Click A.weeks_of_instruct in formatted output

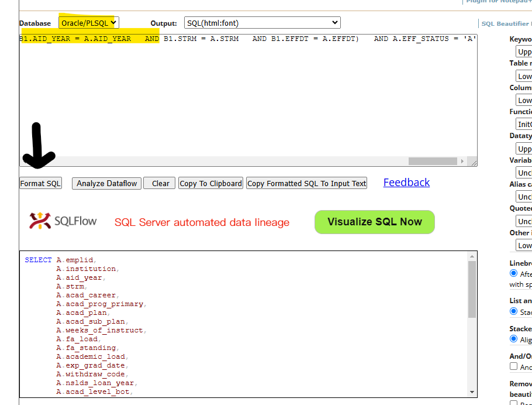pos(100,330)
